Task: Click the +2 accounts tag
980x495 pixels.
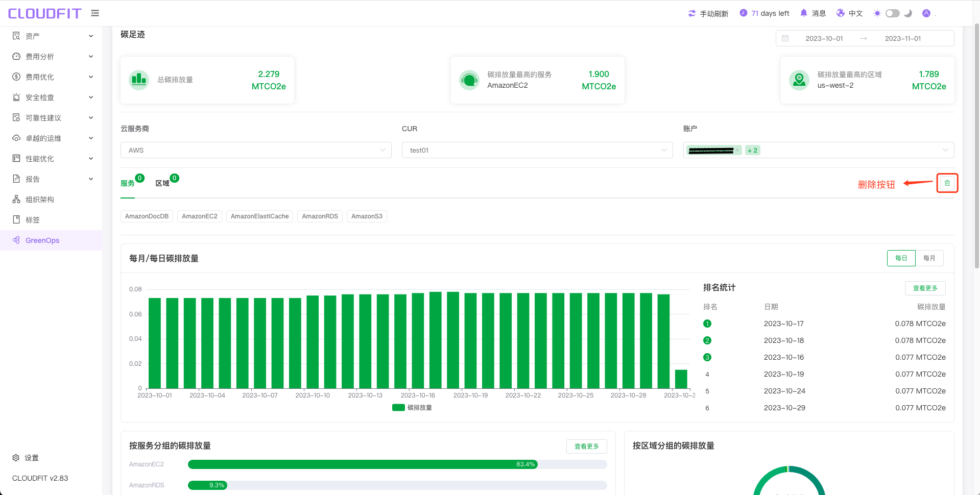Action: (753, 150)
